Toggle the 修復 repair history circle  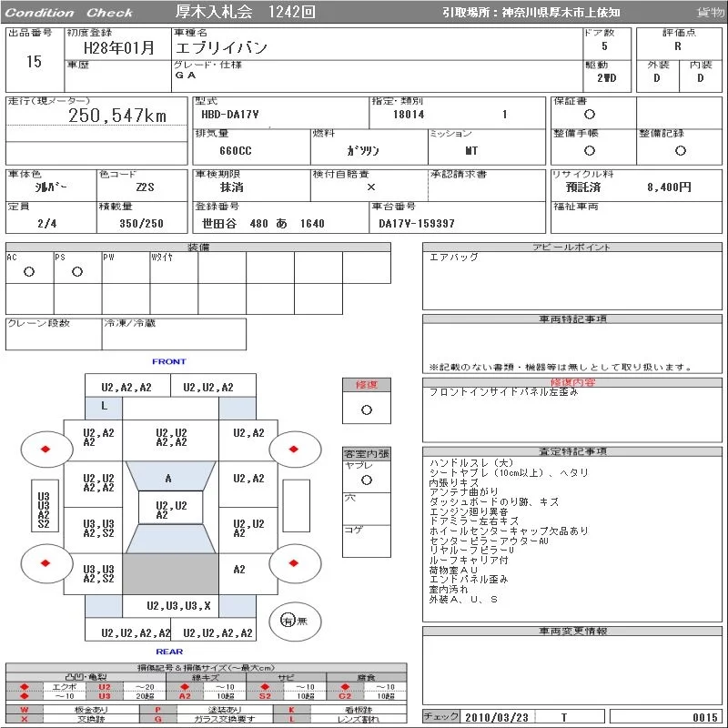[366, 409]
